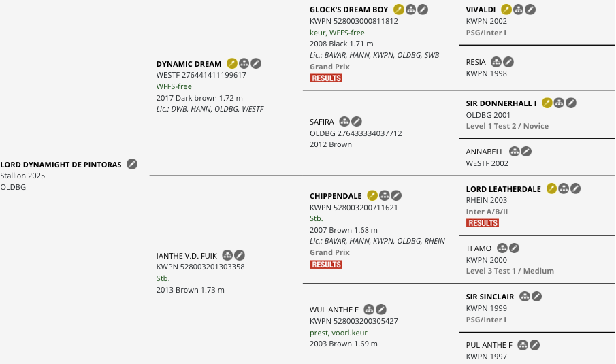The height and width of the screenshot is (364, 616).
Task: Click the edit pencil icon beside Annabell
Action: click(526, 152)
